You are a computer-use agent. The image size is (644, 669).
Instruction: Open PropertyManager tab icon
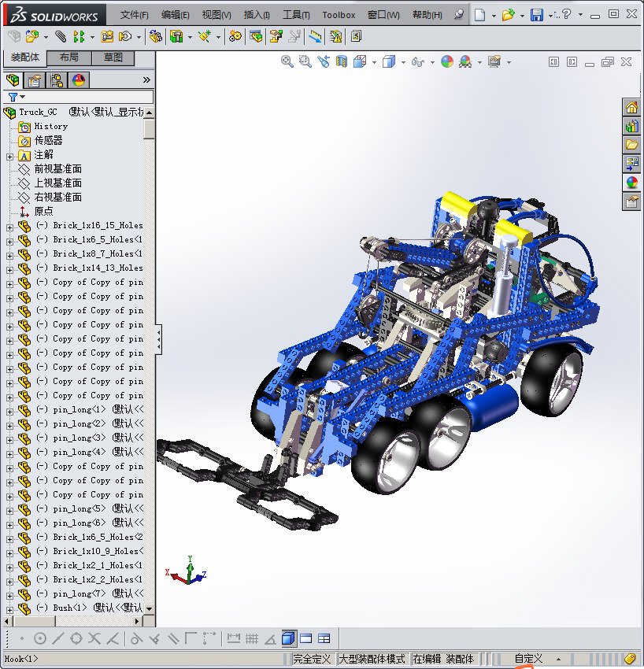pyautogui.click(x=35, y=79)
